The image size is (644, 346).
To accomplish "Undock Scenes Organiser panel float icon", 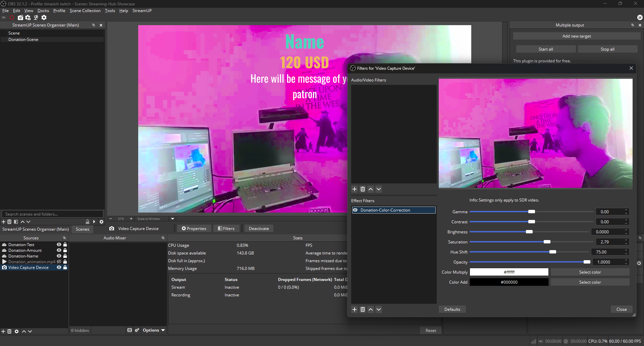I will click(94, 25).
